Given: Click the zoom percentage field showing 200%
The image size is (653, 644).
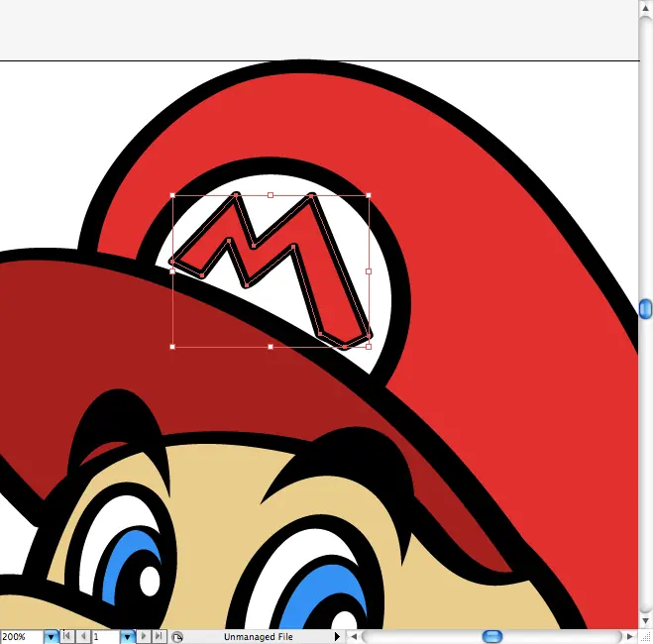Looking at the screenshot, I should (x=20, y=636).
